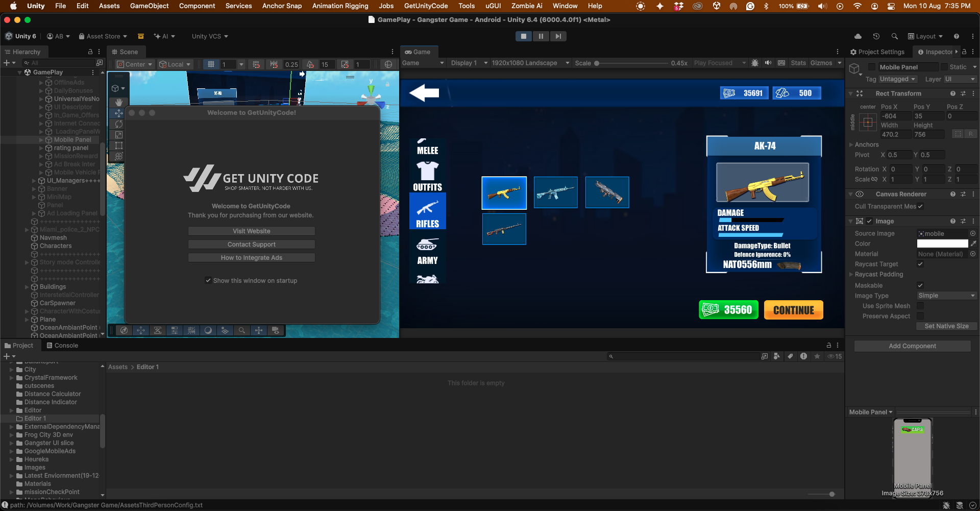Select the ARMY category

click(428, 251)
